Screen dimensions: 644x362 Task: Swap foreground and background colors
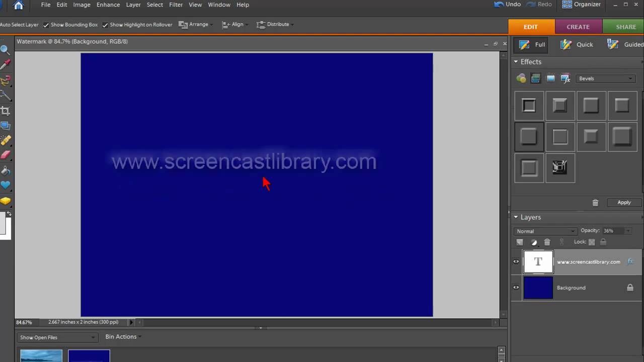[x=9, y=214]
